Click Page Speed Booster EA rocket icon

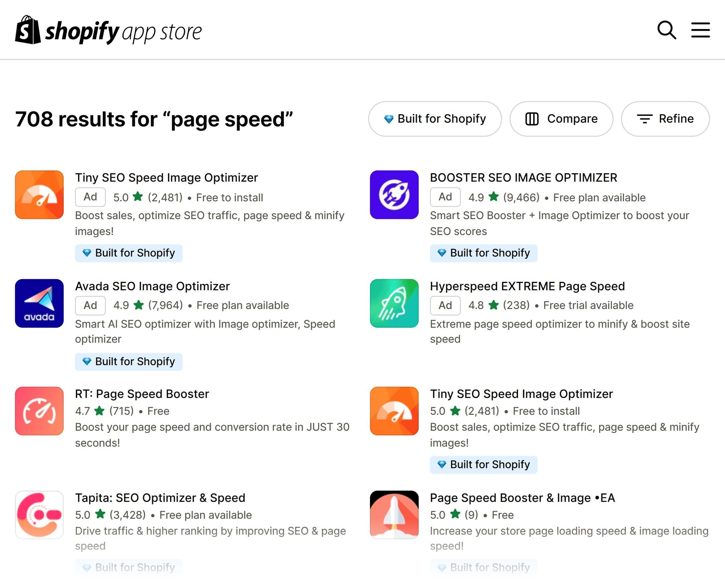tap(394, 515)
